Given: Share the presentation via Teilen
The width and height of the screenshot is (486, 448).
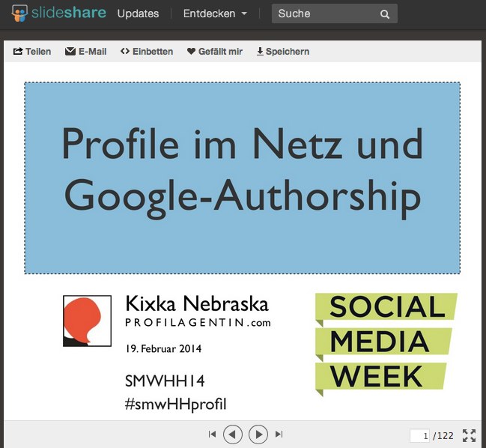Looking at the screenshot, I should 32,52.
